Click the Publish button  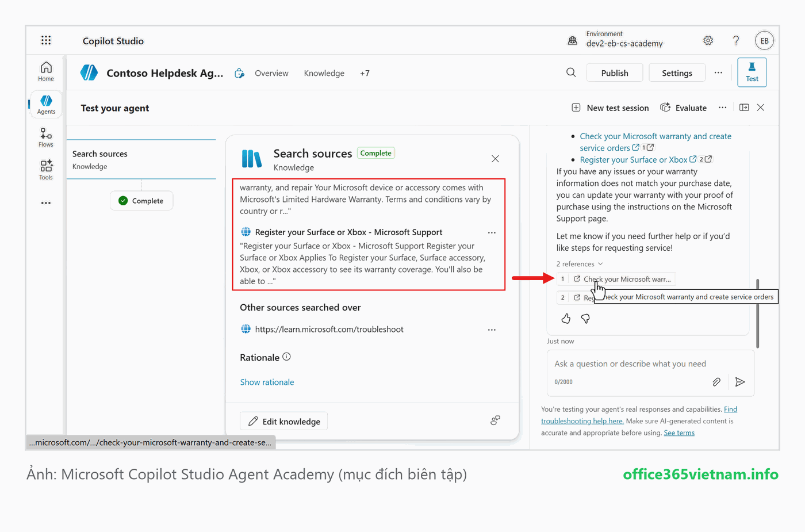coord(615,73)
